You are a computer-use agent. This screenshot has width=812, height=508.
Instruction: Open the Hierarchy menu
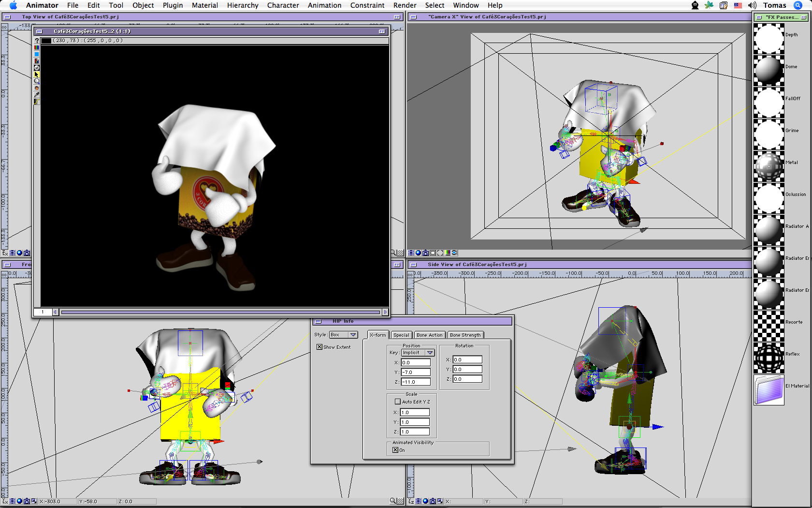243,5
